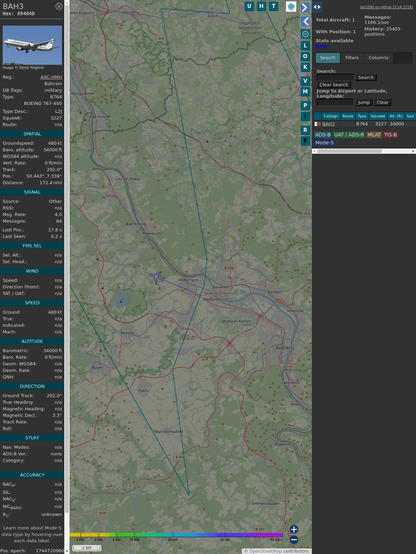Click the 34000 altitude table cell
The width and height of the screenshot is (416, 554).
[397, 124]
